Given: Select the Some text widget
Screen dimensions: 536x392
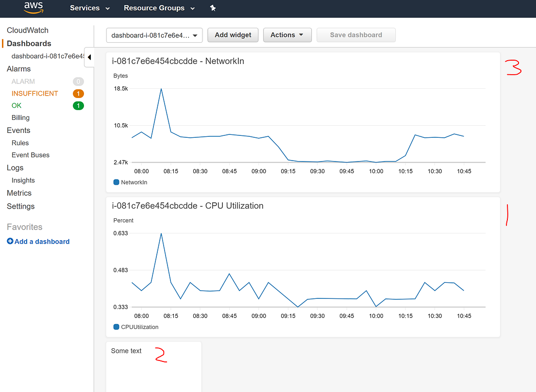Looking at the screenshot, I should click(x=153, y=366).
